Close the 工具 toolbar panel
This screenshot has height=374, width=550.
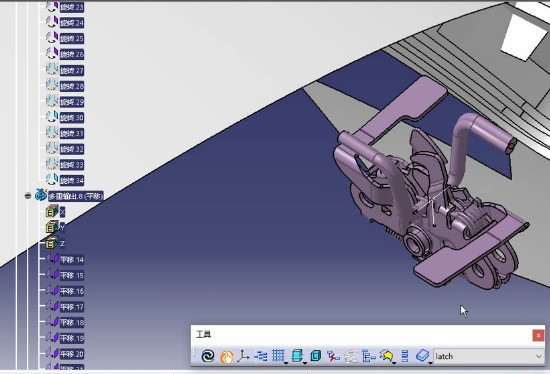click(538, 335)
